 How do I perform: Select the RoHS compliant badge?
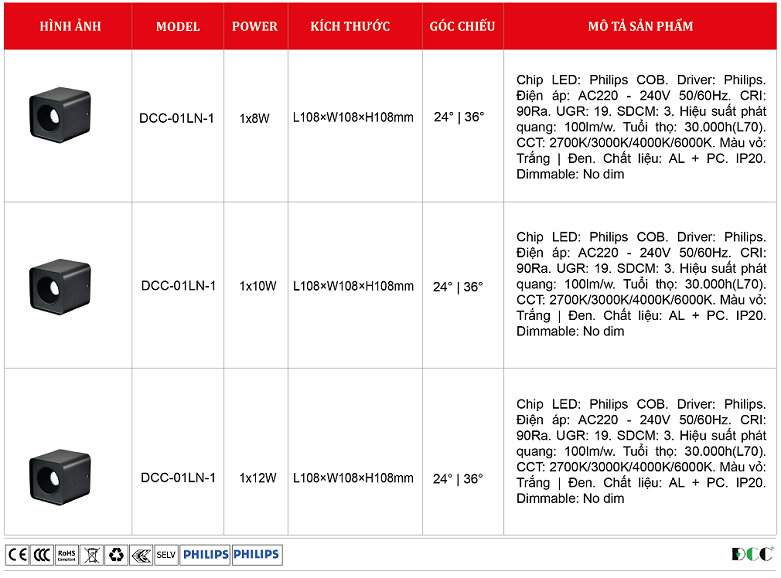(x=67, y=554)
